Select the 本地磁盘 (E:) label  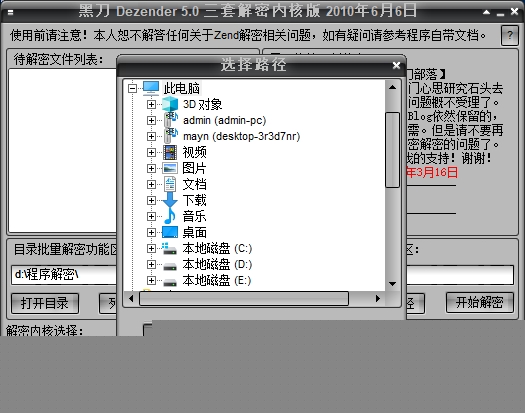[x=217, y=280]
